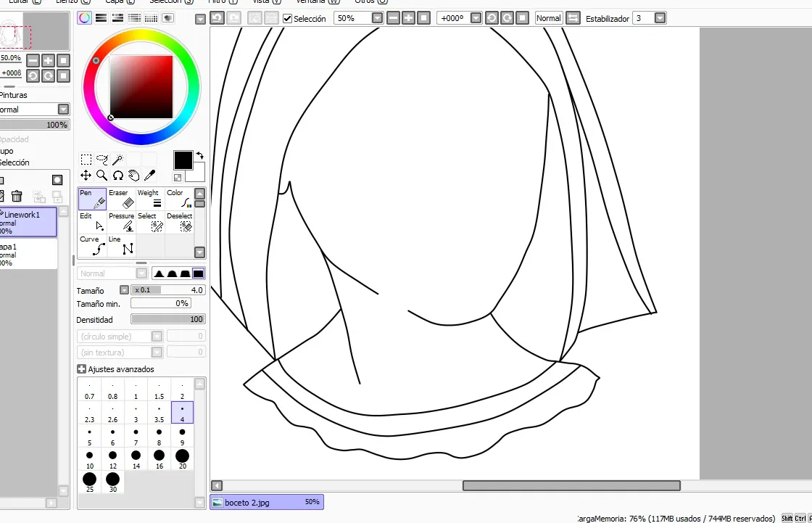Reset canvas zoom in toolbar
Viewport: 812px width, 523px height.
(423, 18)
